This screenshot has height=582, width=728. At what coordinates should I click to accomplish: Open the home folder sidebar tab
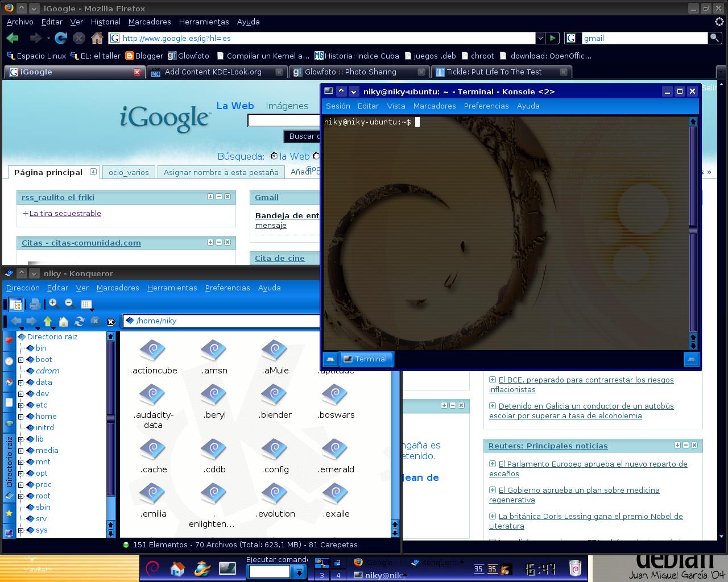(x=9, y=382)
